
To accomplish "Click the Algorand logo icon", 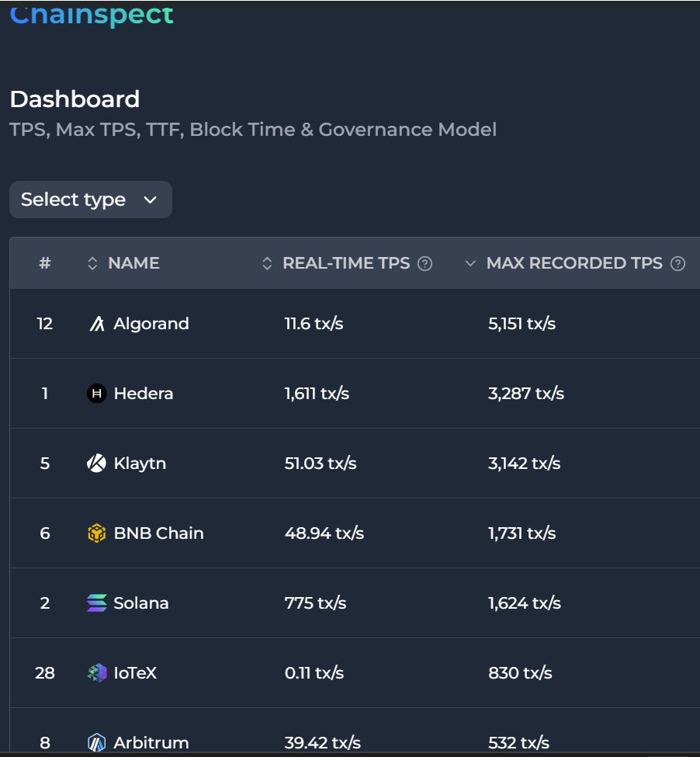I will pyautogui.click(x=96, y=324).
